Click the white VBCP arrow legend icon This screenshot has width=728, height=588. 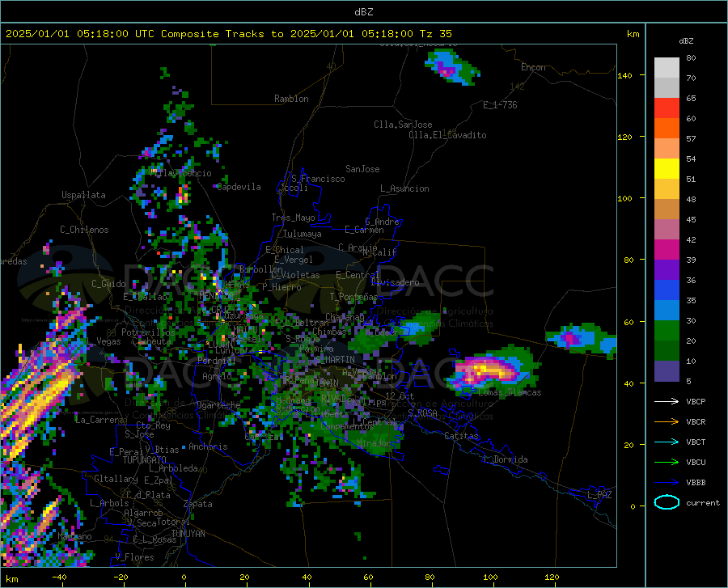pyautogui.click(x=667, y=401)
